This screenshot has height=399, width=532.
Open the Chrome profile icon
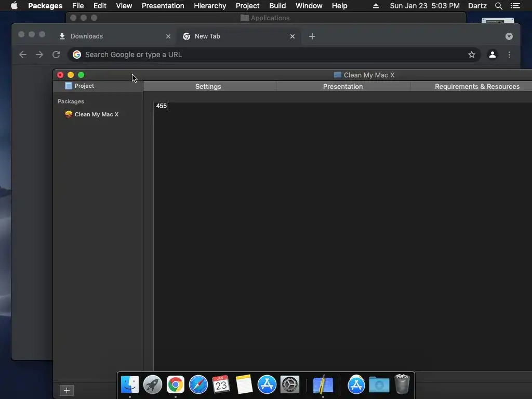click(x=493, y=55)
